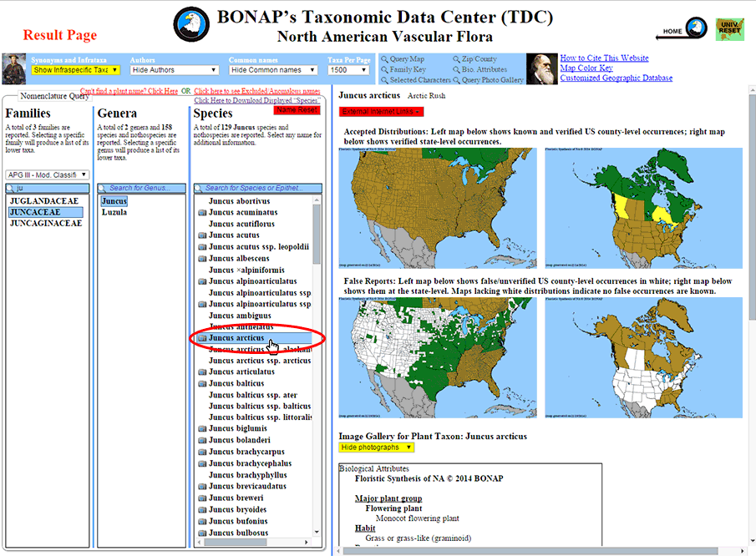Viewport: 756px width, 556px height.
Task: Click camera icon beside Juncus acuminatus
Action: tap(202, 213)
